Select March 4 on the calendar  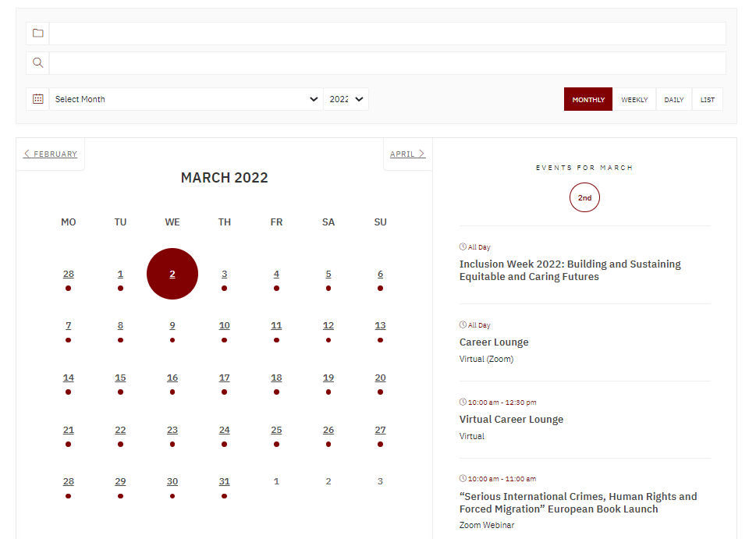click(x=276, y=275)
